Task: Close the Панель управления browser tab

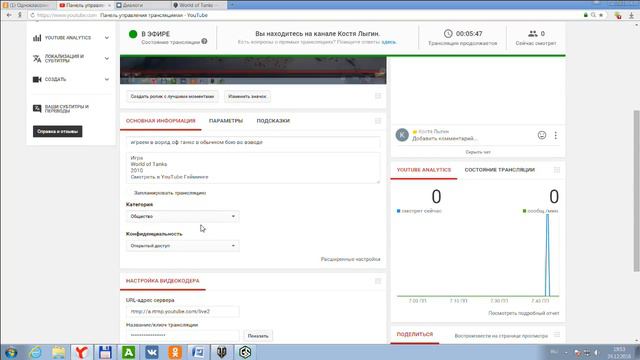Action: click(109, 5)
